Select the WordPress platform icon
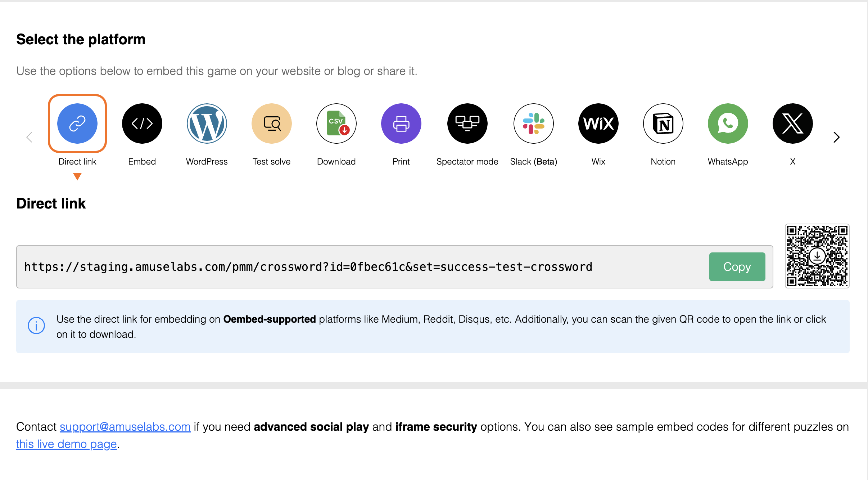 (207, 124)
